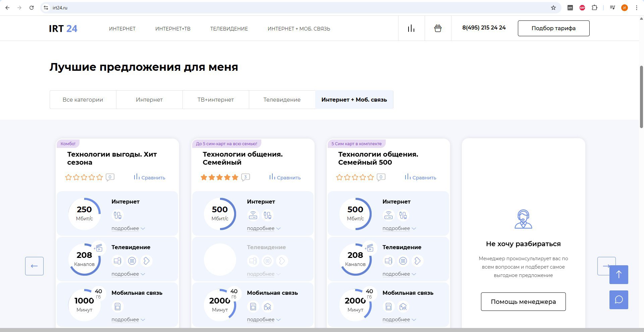Click the chat bubble floating button

click(619, 299)
